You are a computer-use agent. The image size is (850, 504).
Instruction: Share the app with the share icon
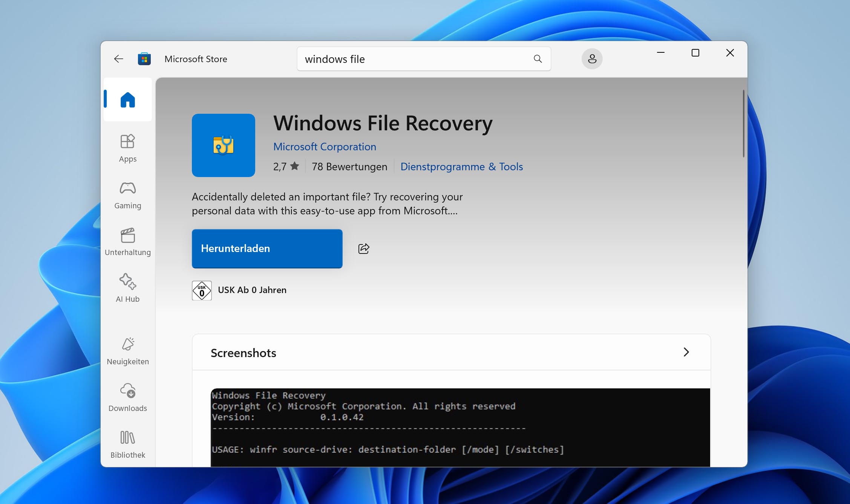click(x=364, y=249)
